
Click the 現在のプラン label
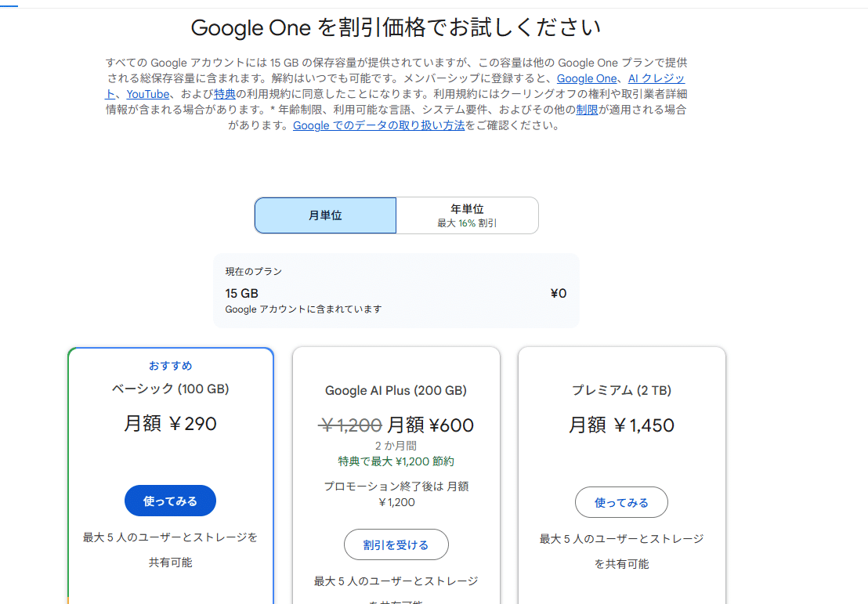click(254, 272)
